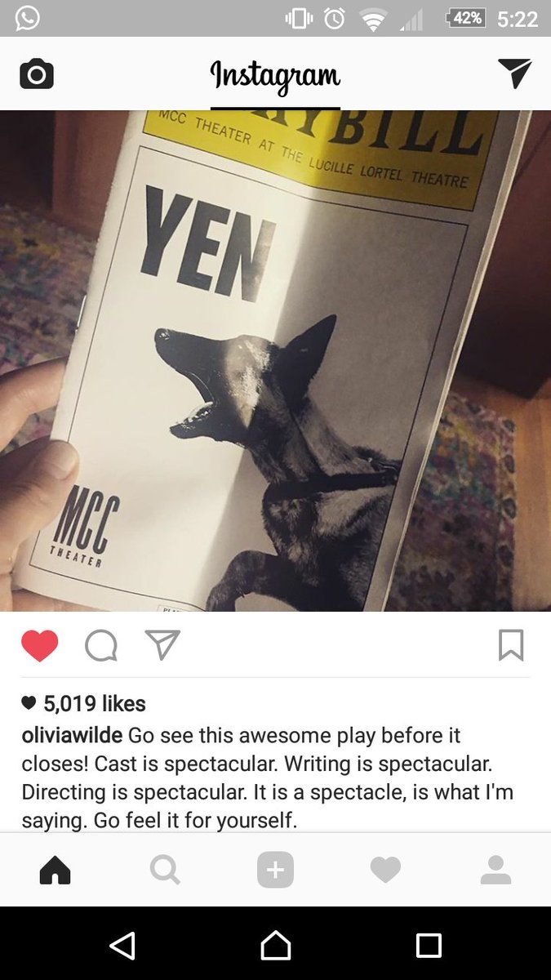Go to the Home tab

pyautogui.click(x=56, y=871)
